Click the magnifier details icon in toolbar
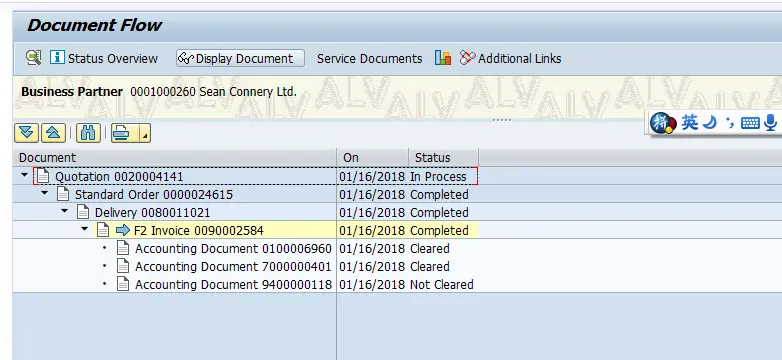 point(34,58)
